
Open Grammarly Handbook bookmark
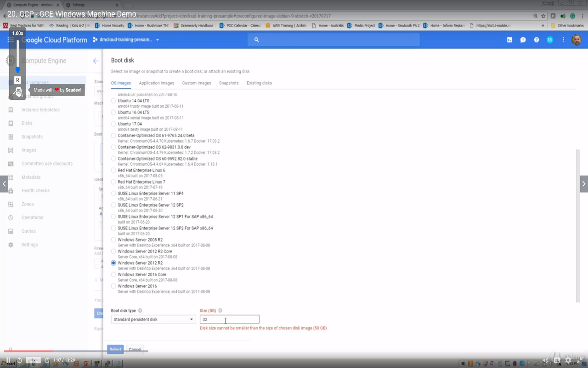click(193, 26)
